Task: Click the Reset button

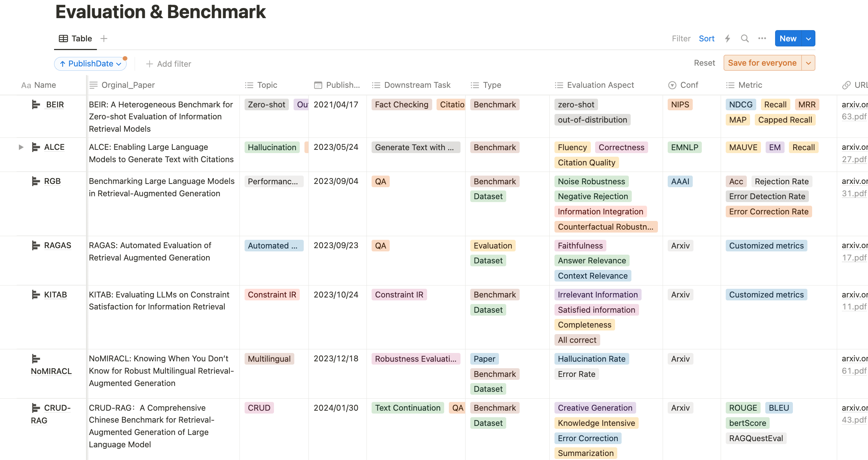Action: [x=704, y=63]
